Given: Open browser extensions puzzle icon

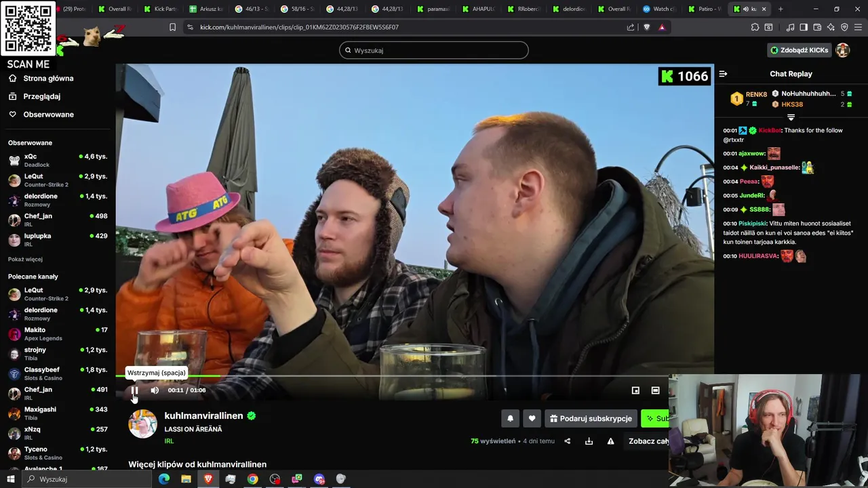Looking at the screenshot, I should pos(755,27).
